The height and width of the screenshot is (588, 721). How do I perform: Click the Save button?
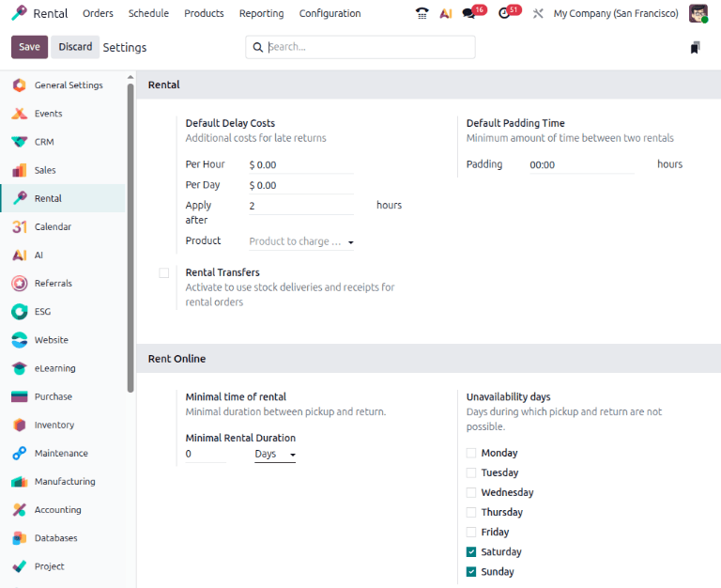pyautogui.click(x=29, y=47)
